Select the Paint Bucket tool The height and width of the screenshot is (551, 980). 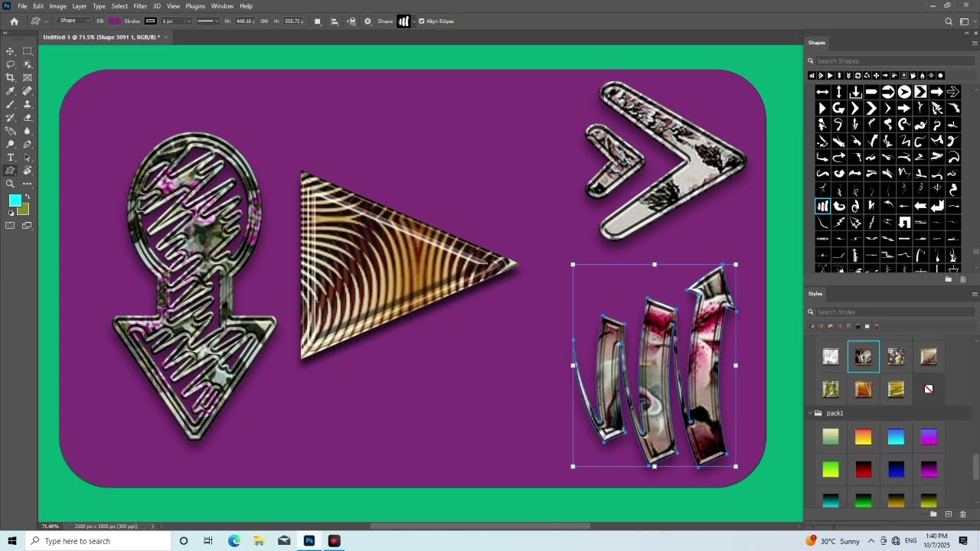point(11,131)
